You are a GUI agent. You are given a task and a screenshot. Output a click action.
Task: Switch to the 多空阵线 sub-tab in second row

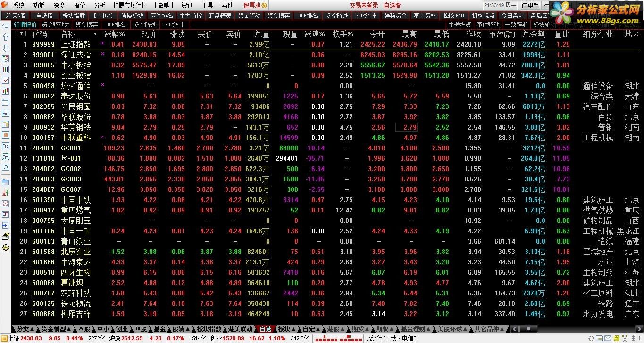pyautogui.click(x=145, y=25)
